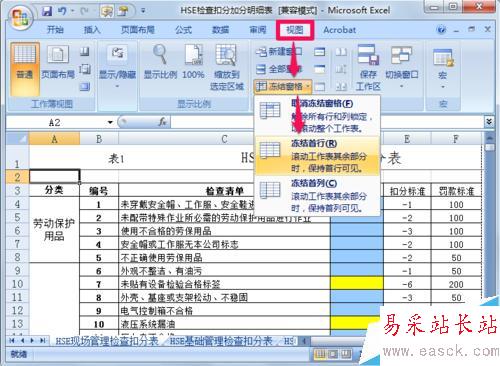Click cell 使用不合格的劳保用品
The height and width of the screenshot is (366, 500).
click(224, 231)
